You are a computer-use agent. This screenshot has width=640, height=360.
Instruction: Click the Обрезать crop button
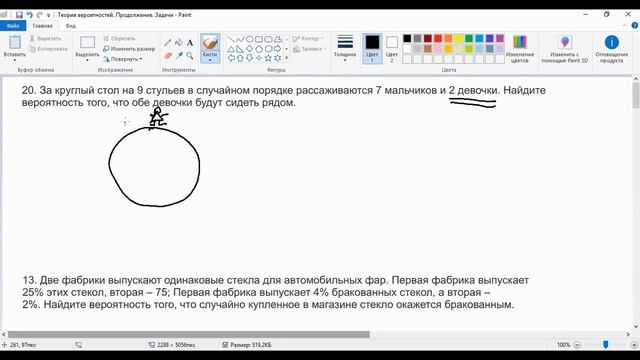pos(119,38)
